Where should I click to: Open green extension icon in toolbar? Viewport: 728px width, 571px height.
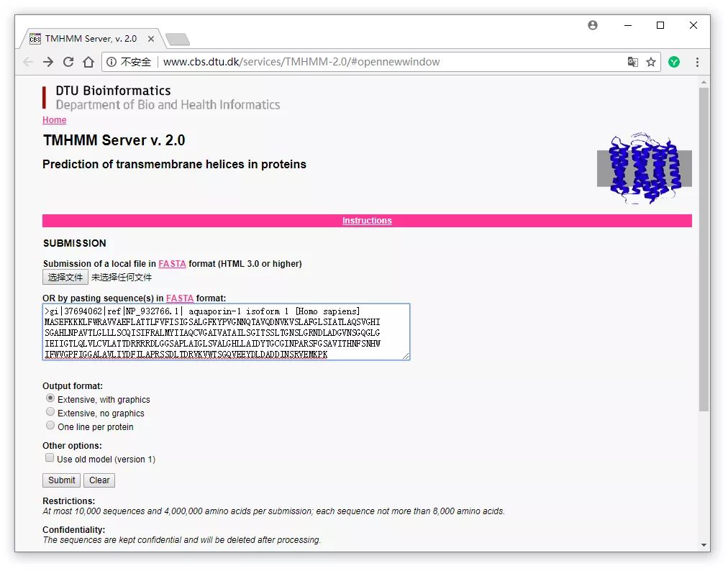click(x=674, y=62)
